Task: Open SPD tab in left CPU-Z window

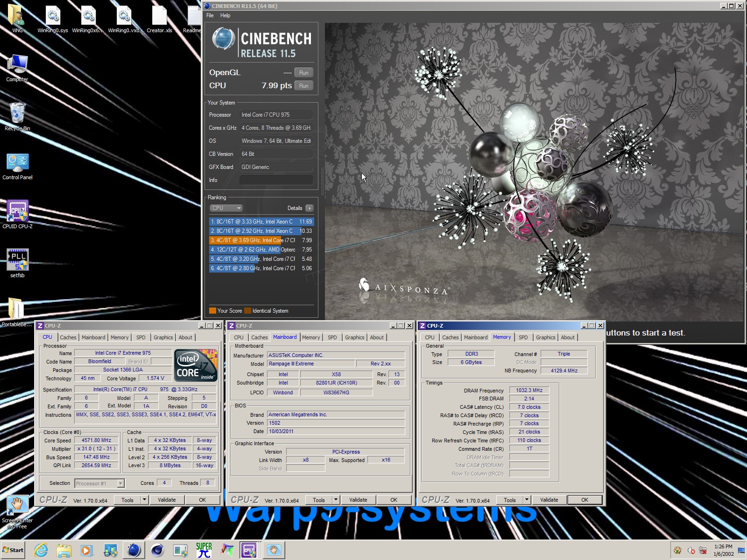Action: [x=141, y=337]
